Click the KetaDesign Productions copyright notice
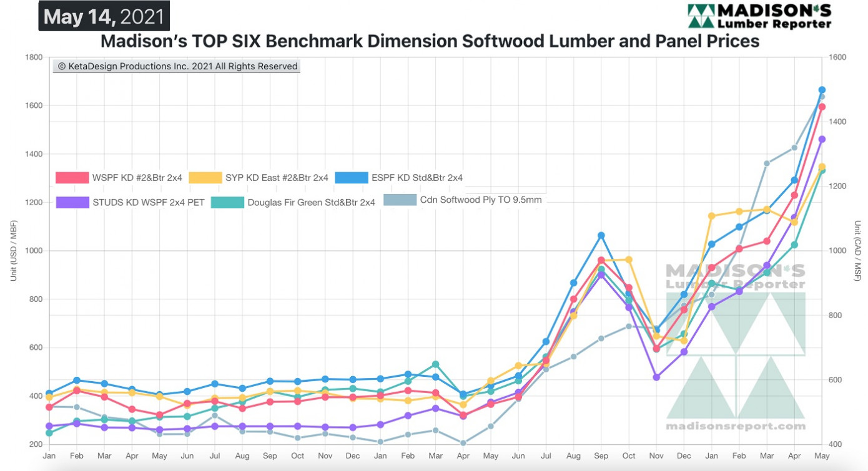The width and height of the screenshot is (868, 471). (177, 66)
